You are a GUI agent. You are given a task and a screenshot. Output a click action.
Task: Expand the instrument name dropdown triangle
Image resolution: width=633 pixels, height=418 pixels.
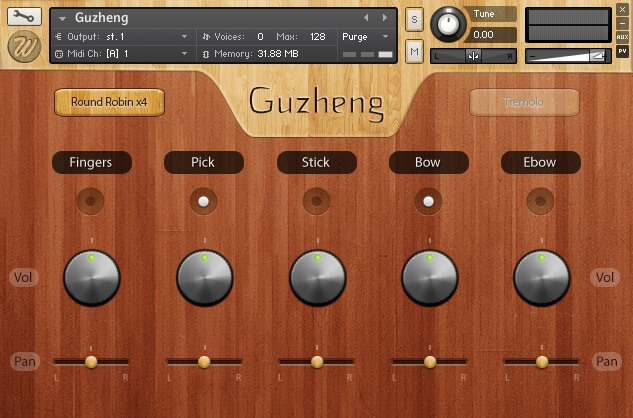click(62, 18)
